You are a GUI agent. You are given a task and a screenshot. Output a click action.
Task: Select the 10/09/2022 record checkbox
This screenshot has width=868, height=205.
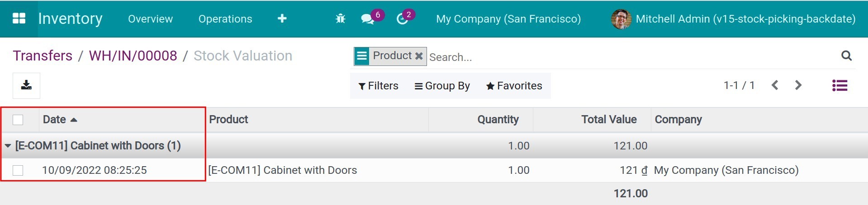[18, 170]
